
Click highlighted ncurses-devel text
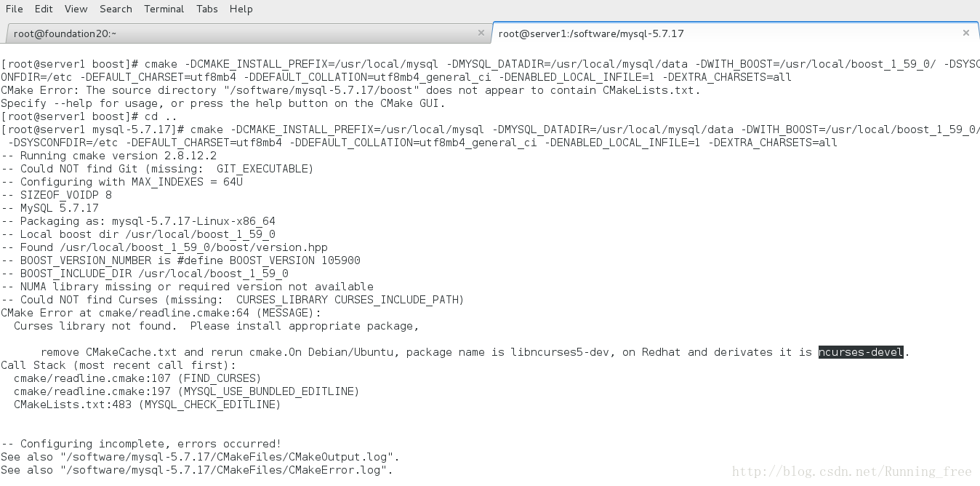861,352
